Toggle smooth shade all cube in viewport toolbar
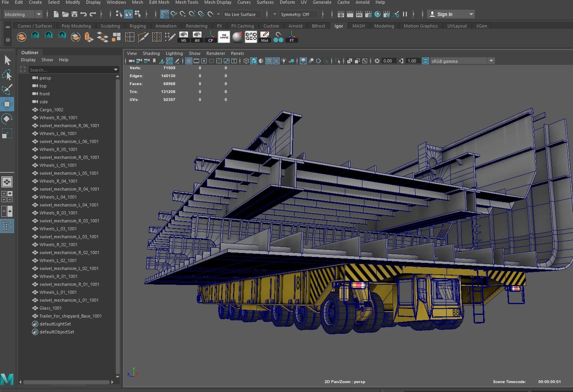 [254, 61]
